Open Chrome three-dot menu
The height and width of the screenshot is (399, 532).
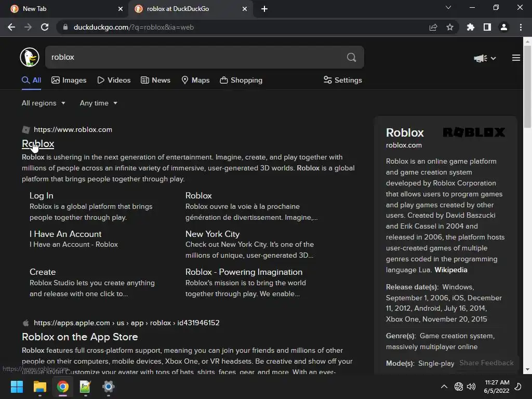(521, 27)
